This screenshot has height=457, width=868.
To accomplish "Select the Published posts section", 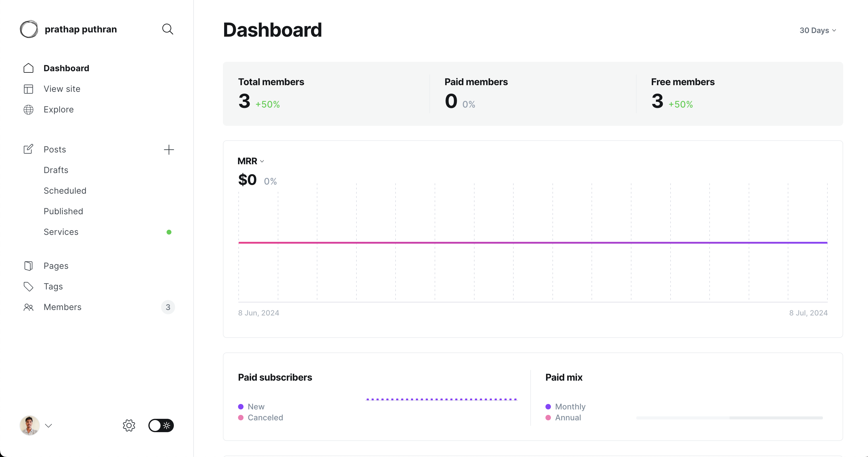I will (63, 211).
